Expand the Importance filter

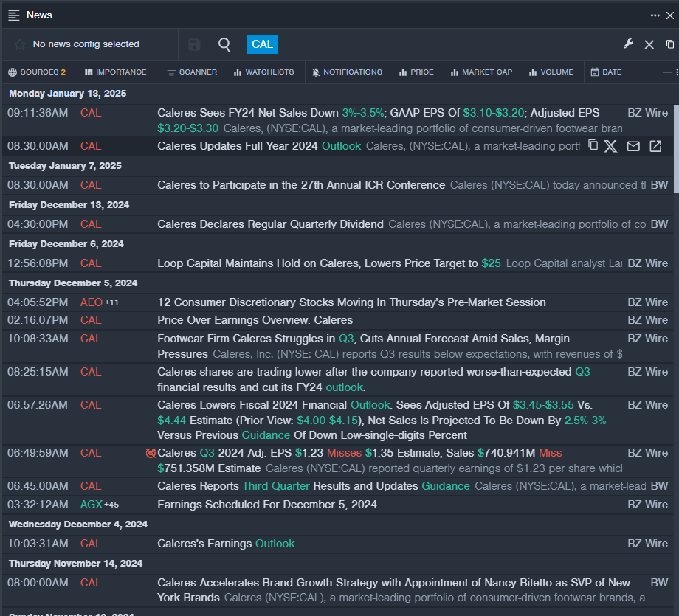(x=115, y=72)
